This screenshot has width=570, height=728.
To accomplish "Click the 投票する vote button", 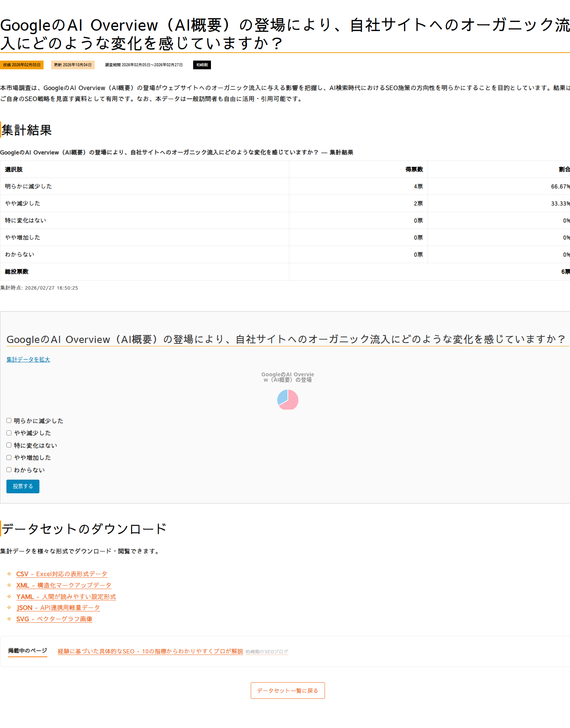I will click(x=23, y=486).
